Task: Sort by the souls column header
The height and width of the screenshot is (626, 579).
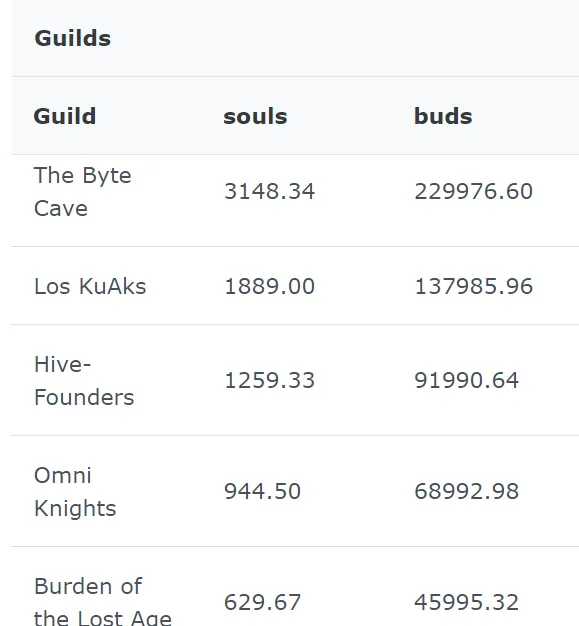Action: click(255, 116)
